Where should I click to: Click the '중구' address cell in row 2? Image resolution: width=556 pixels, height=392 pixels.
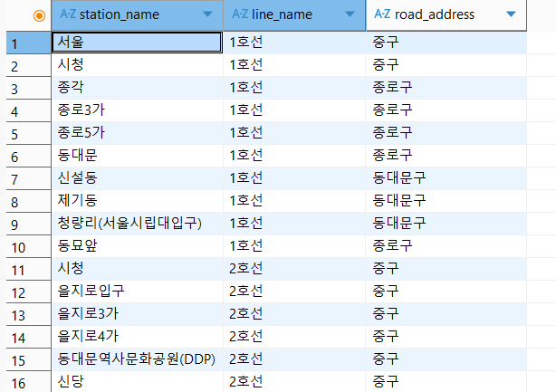pyautogui.click(x=446, y=65)
